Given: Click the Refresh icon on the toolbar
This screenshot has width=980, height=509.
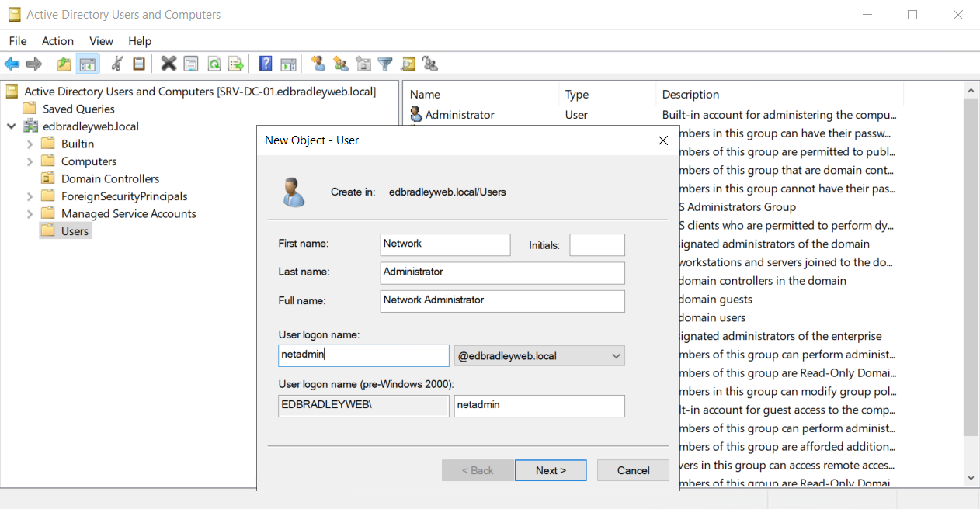Looking at the screenshot, I should pos(214,64).
